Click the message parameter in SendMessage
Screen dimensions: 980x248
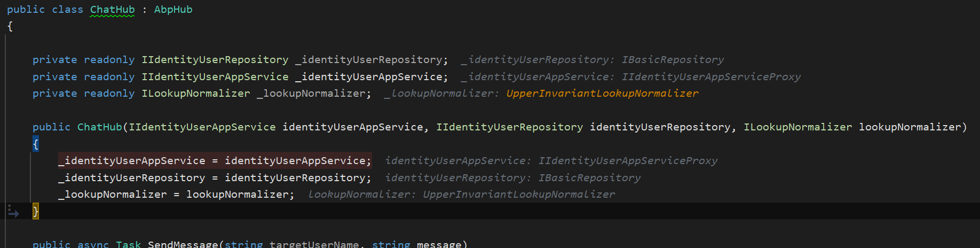coord(439,244)
